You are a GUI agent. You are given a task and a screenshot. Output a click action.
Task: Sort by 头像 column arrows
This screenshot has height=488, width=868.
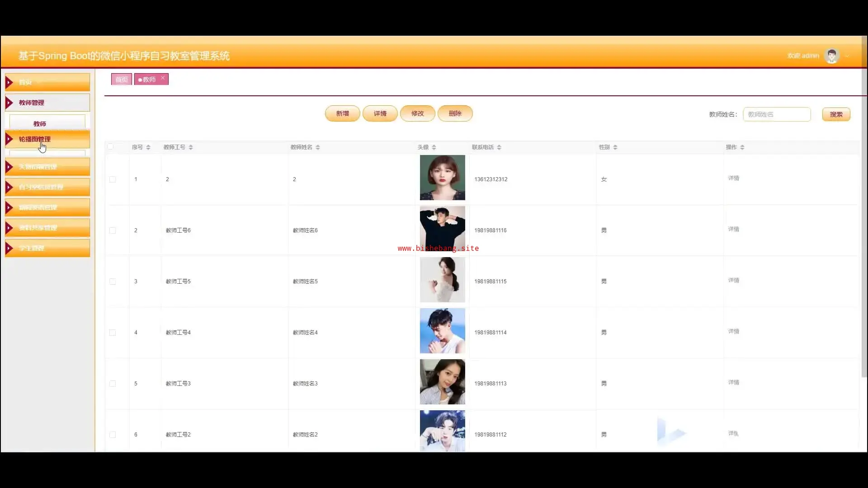pyautogui.click(x=434, y=147)
